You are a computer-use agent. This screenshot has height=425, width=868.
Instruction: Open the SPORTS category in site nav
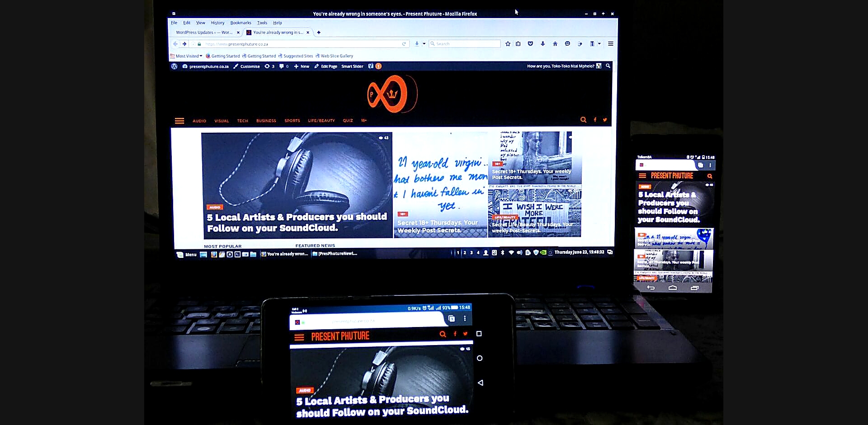(x=292, y=121)
